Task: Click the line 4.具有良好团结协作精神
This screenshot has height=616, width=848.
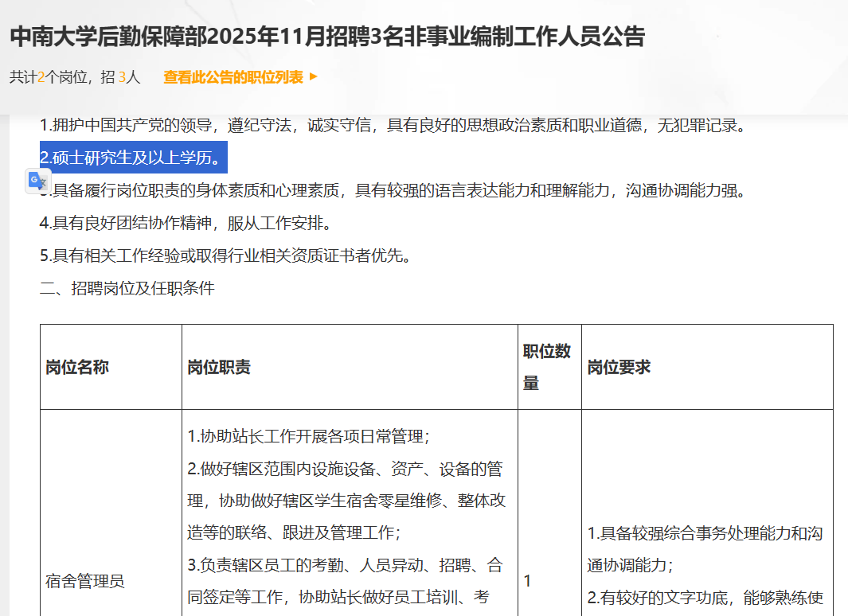Action: coord(186,223)
